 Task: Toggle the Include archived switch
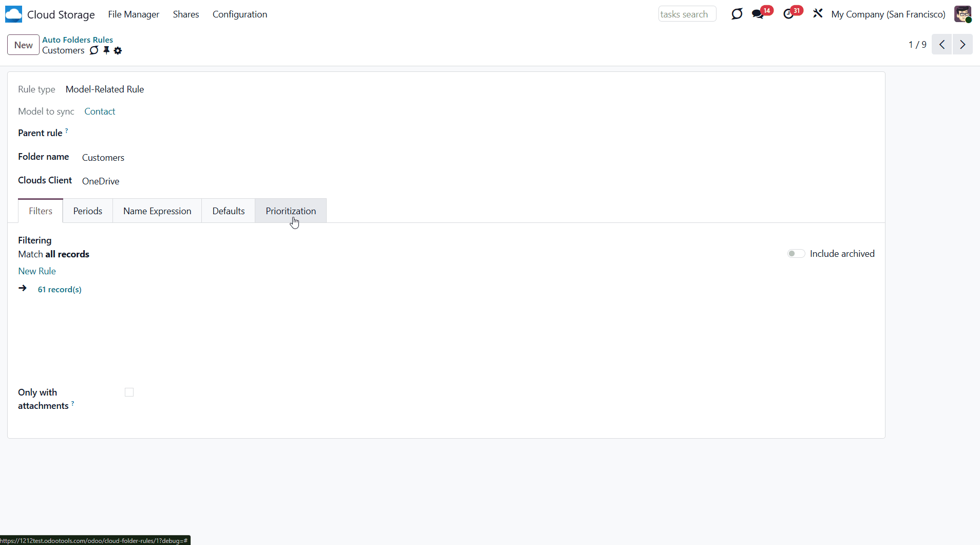click(796, 254)
